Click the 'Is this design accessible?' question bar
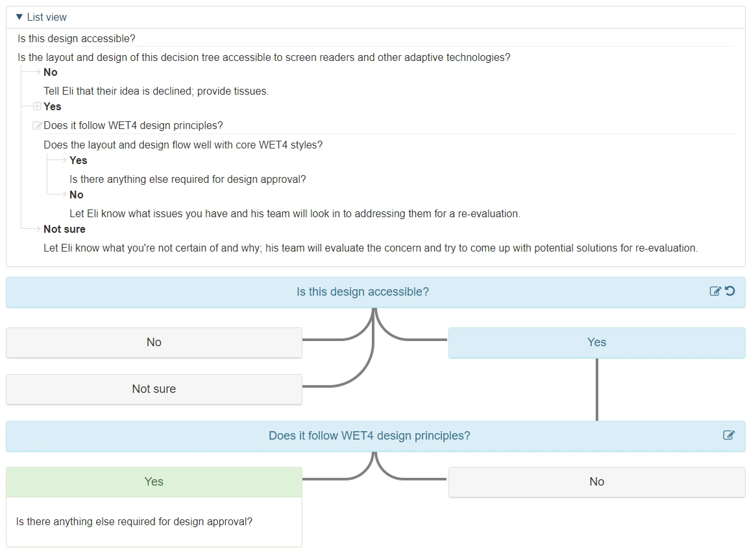The height and width of the screenshot is (555, 756). [x=376, y=292]
